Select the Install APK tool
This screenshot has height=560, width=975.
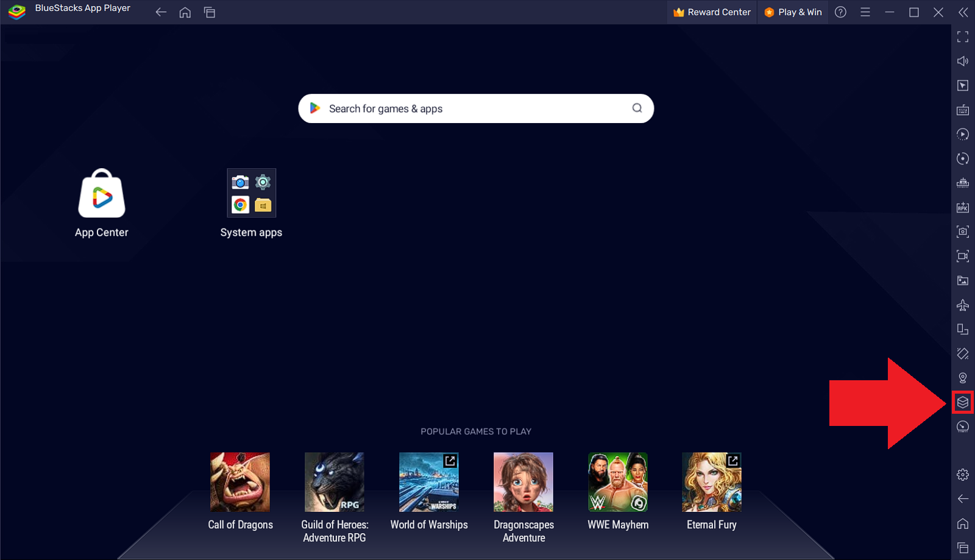pos(963,207)
